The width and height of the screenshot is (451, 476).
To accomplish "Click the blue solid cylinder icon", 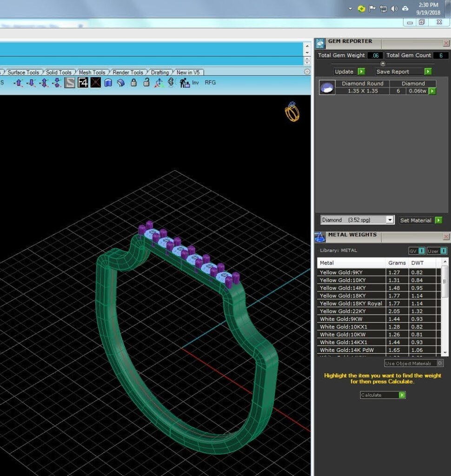I will pos(108,83).
